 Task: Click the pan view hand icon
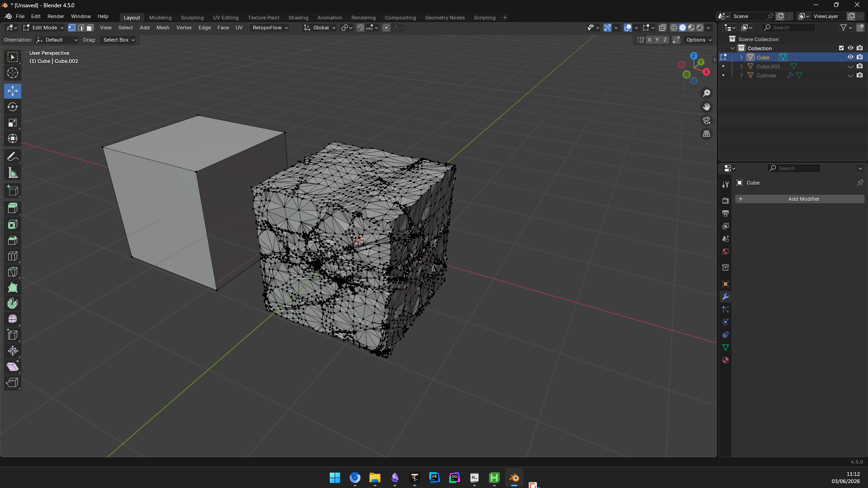[x=707, y=107]
